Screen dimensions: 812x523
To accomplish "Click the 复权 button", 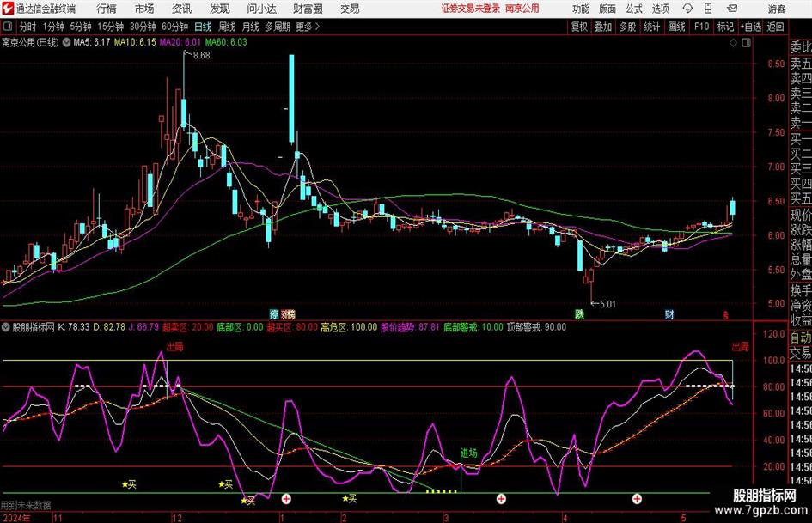I will click(579, 27).
